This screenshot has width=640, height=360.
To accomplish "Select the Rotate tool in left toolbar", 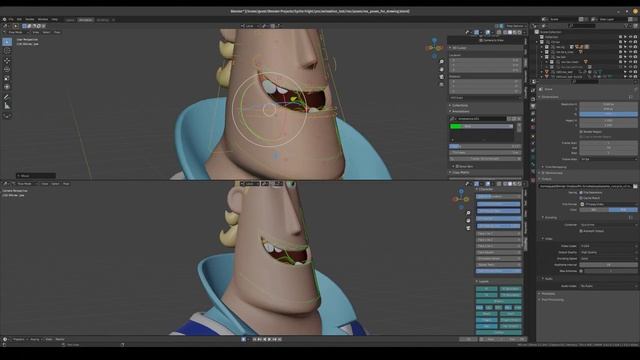I will pyautogui.click(x=7, y=69).
